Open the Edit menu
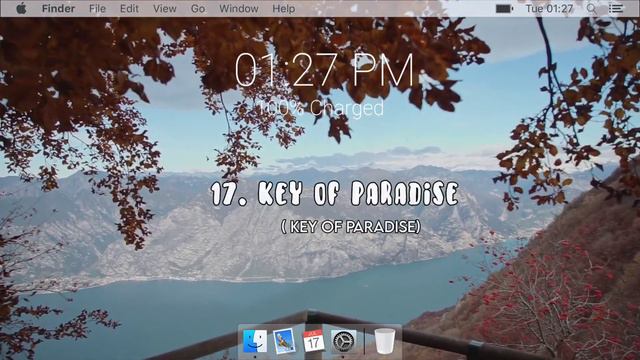The image size is (640, 360). 129,9
